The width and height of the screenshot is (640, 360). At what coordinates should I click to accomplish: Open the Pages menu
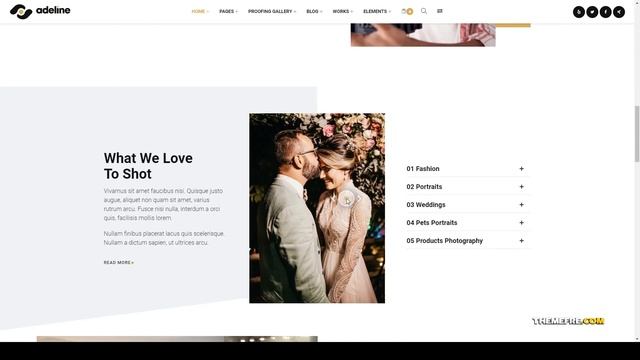(228, 11)
